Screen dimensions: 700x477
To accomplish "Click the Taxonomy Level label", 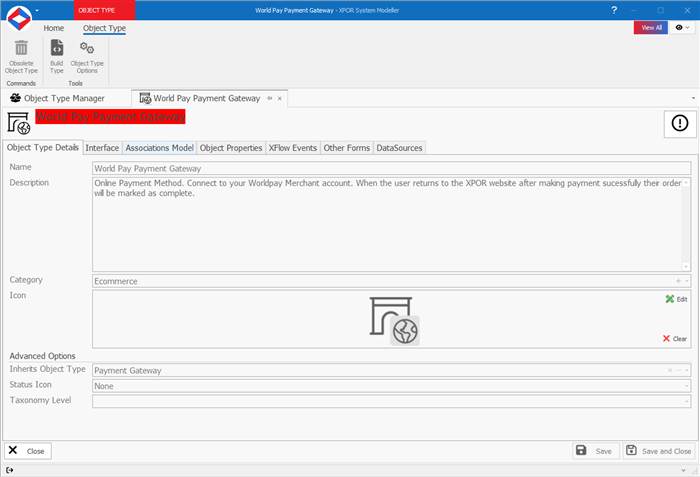I will tap(40, 400).
